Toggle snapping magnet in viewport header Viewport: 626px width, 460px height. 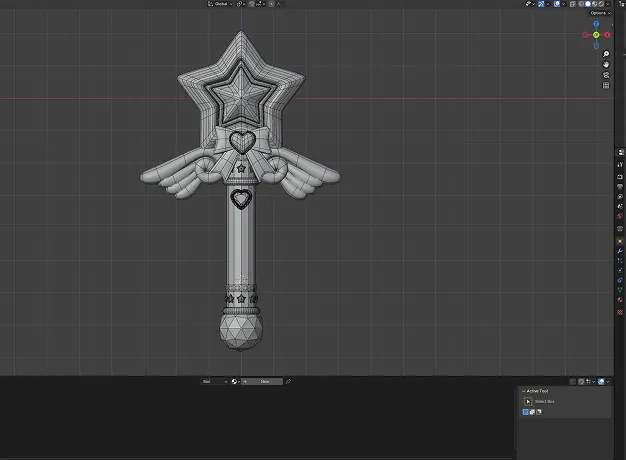pos(252,4)
